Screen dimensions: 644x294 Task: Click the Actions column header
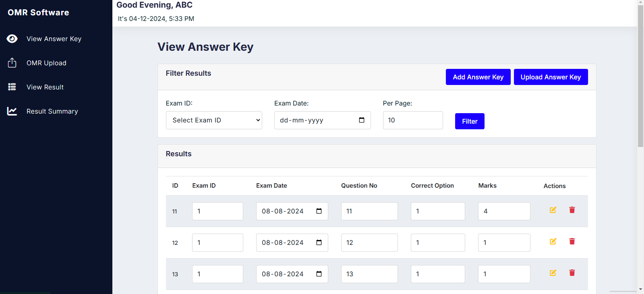555,186
